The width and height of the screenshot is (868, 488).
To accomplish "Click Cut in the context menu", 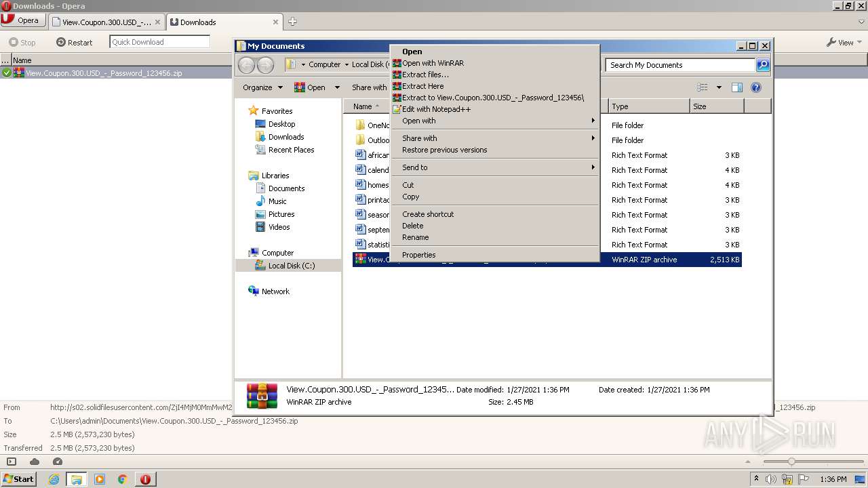I will point(494,185).
